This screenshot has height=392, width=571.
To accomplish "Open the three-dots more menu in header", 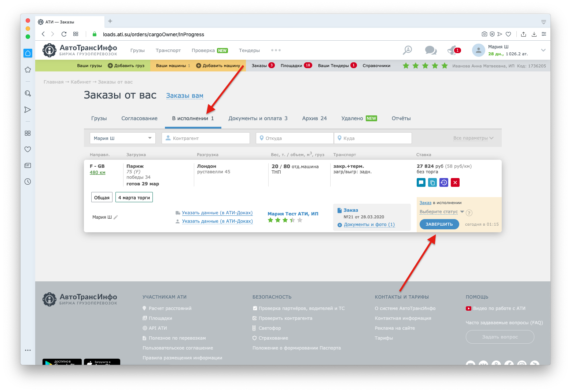I will point(276,50).
